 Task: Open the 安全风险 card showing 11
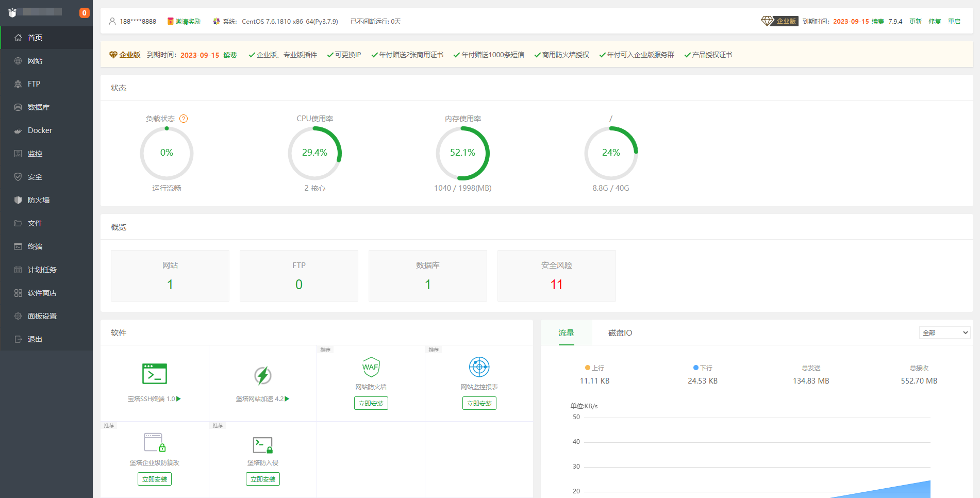pos(557,276)
